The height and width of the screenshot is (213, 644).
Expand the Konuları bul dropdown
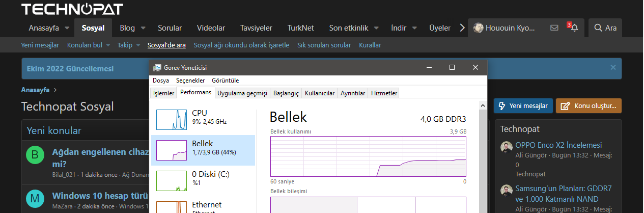pos(107,45)
